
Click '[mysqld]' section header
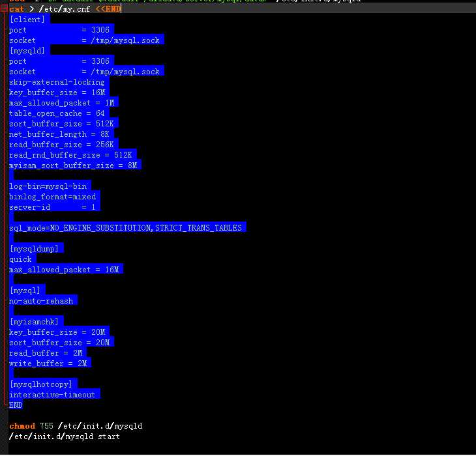(x=27, y=51)
